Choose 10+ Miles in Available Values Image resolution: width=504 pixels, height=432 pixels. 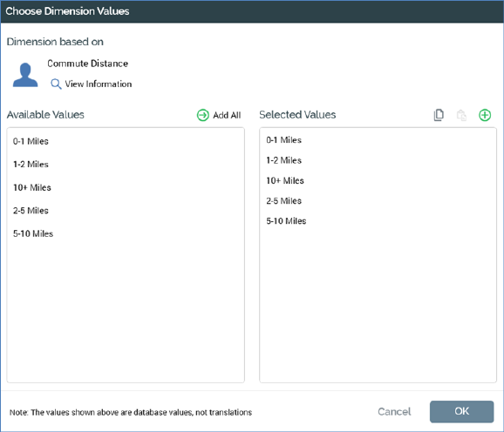tap(126, 187)
